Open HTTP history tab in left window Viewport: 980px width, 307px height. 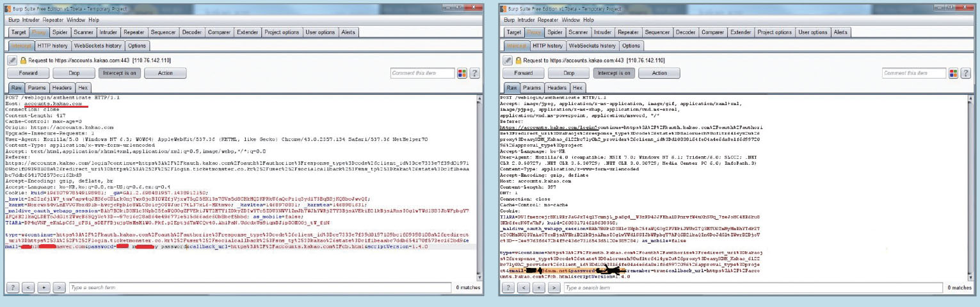click(52, 46)
